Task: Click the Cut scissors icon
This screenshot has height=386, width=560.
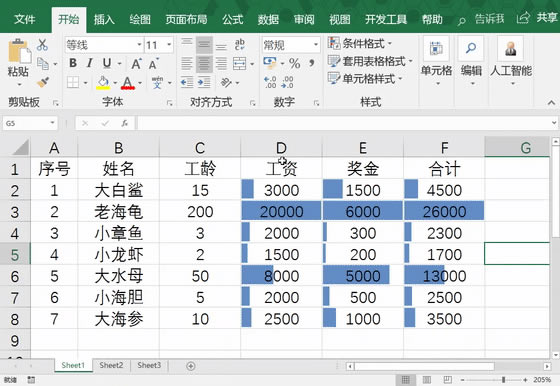Action: click(x=42, y=45)
